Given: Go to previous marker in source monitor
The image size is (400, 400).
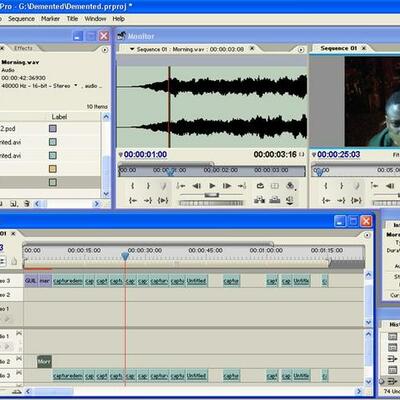Looking at the screenshot, I should point(180,186).
